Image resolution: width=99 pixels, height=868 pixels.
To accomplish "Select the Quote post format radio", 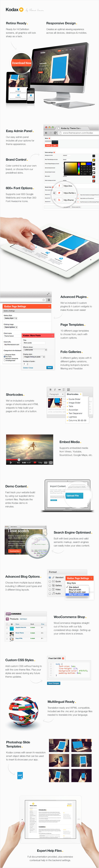I will [x=50, y=582].
